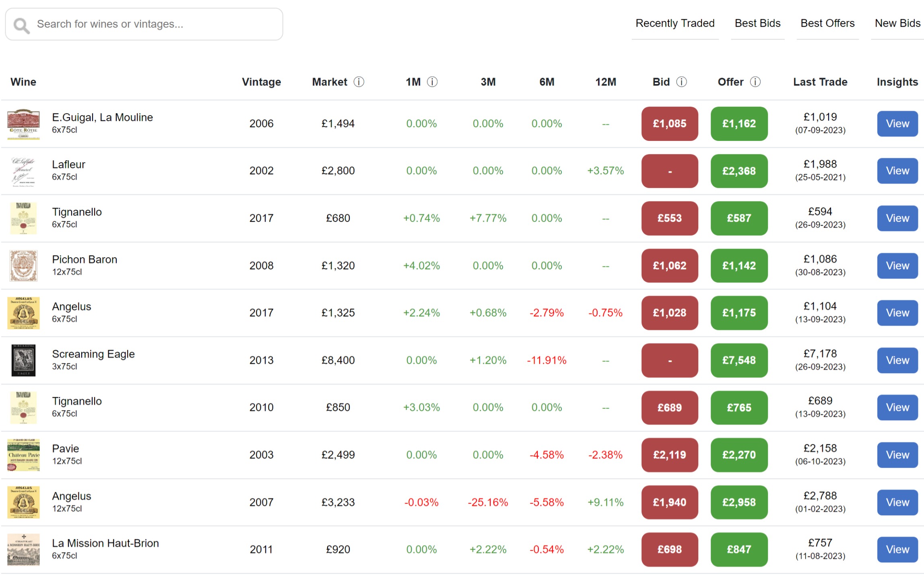Open the 1M column info icon

tap(432, 82)
